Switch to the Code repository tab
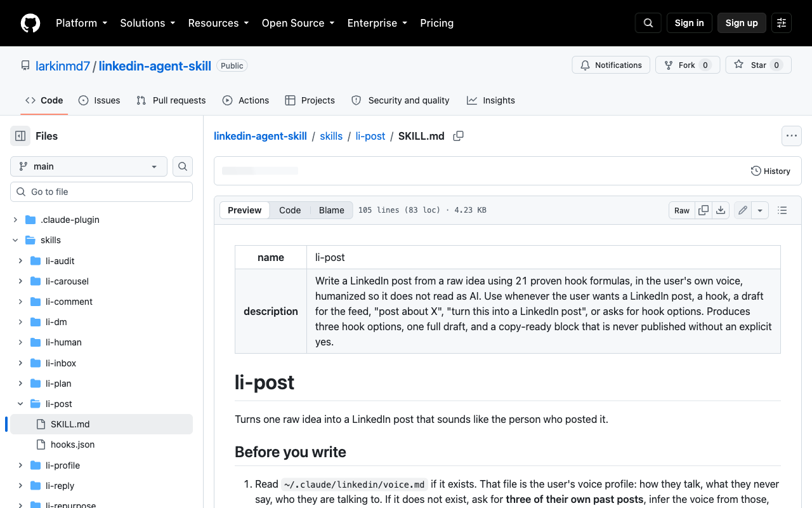This screenshot has width=812, height=508. tap(44, 100)
